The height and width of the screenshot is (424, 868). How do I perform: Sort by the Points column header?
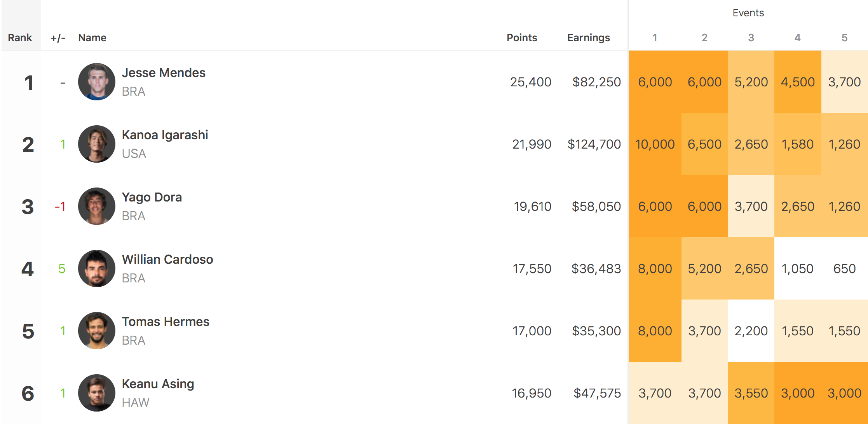[521, 38]
